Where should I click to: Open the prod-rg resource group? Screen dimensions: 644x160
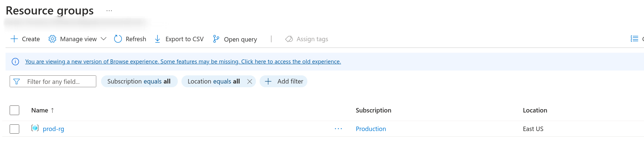tap(53, 129)
